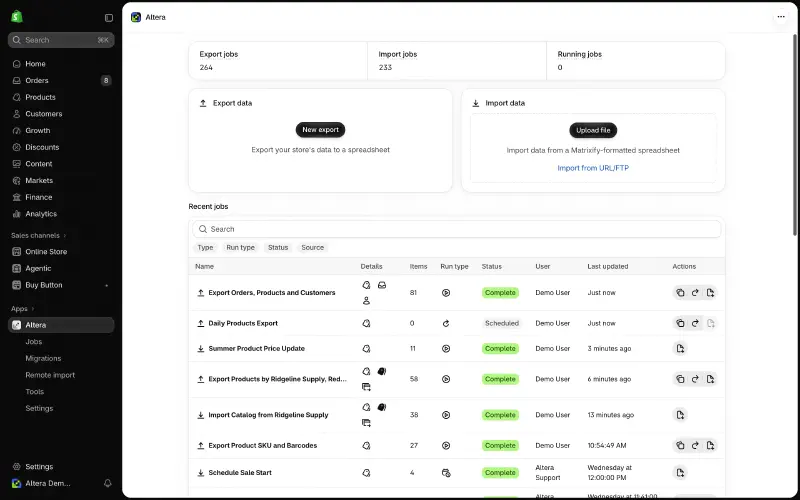
Task: Click the Running jobs 0 stat
Action: [x=636, y=61]
